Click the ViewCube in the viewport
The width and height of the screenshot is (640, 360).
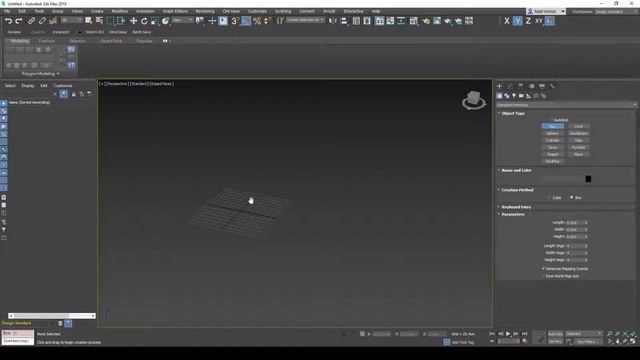click(x=473, y=100)
